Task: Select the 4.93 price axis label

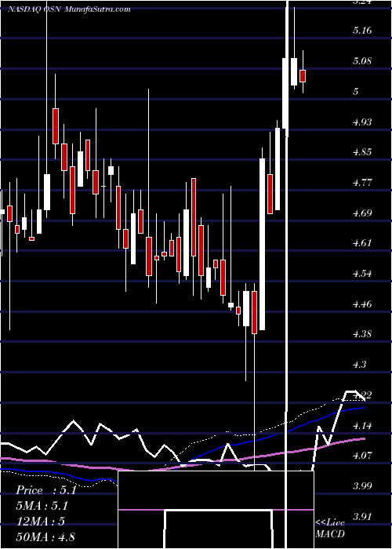Action: (x=362, y=122)
